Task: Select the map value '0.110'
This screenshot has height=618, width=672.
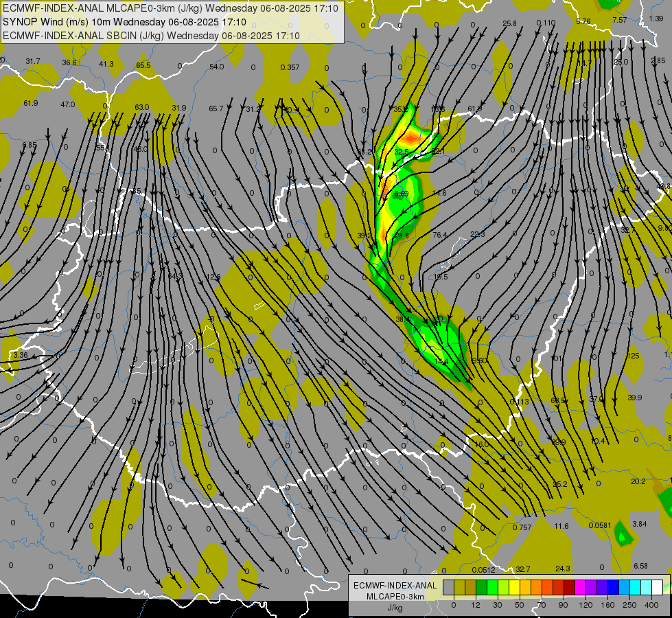Action: click(546, 23)
